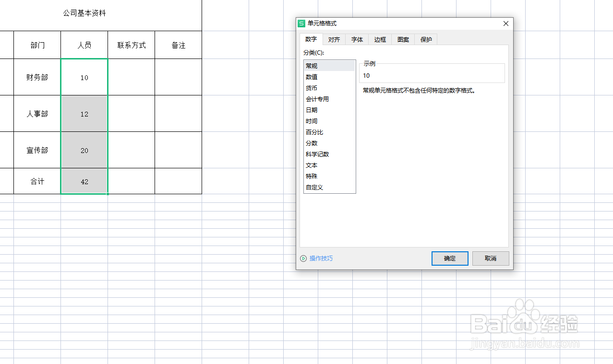Switch to the 对齐 tab

334,40
